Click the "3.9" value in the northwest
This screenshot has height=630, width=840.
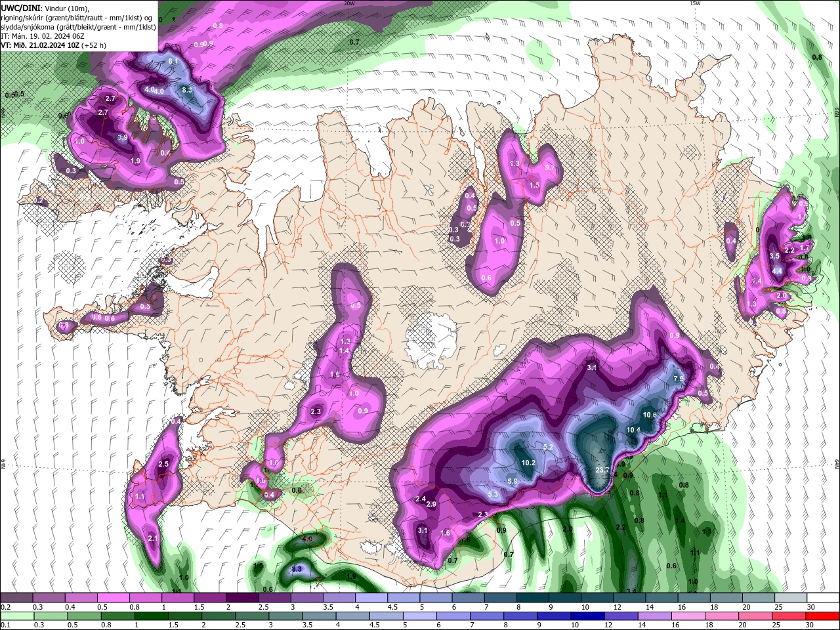[x=123, y=138]
